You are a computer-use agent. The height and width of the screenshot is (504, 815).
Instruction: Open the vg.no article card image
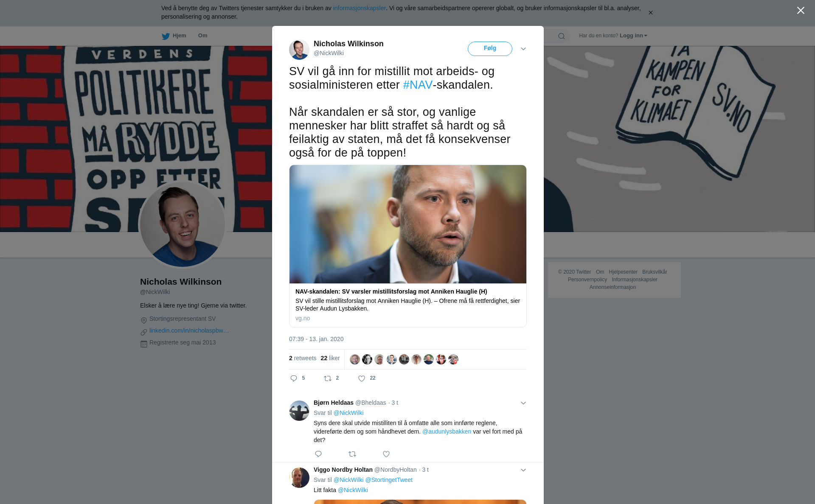click(408, 224)
